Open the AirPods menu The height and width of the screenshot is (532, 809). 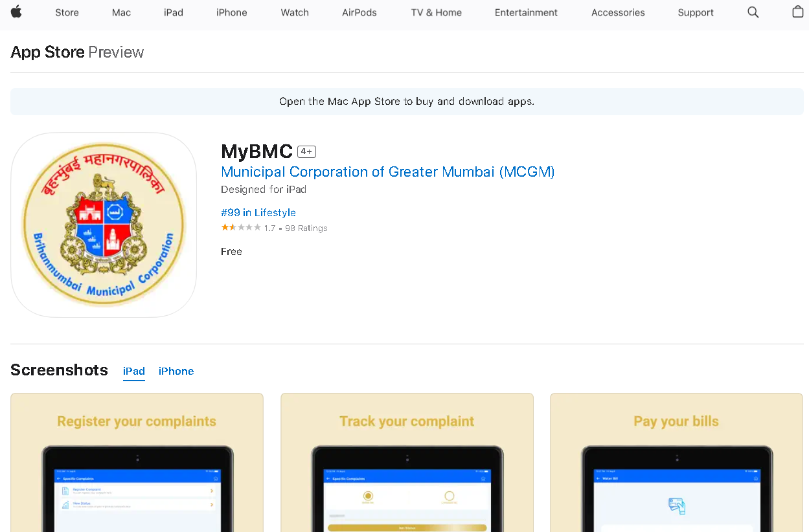coord(359,12)
